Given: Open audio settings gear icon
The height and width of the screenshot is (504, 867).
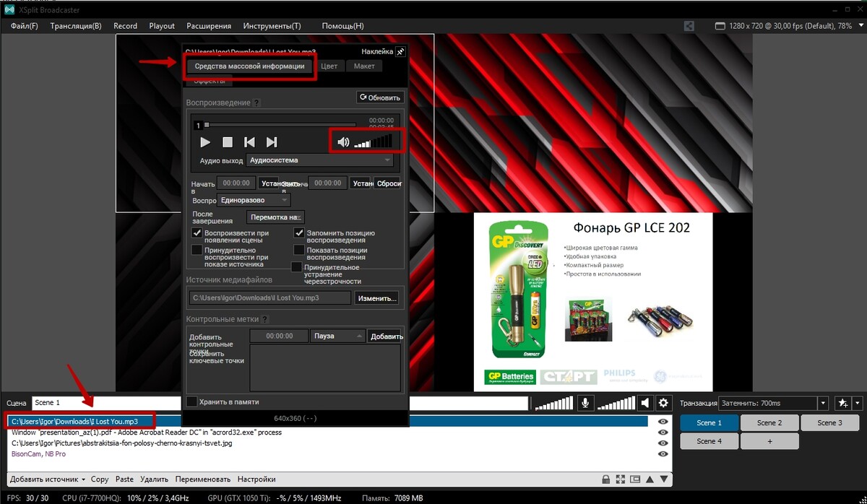Looking at the screenshot, I should click(663, 403).
